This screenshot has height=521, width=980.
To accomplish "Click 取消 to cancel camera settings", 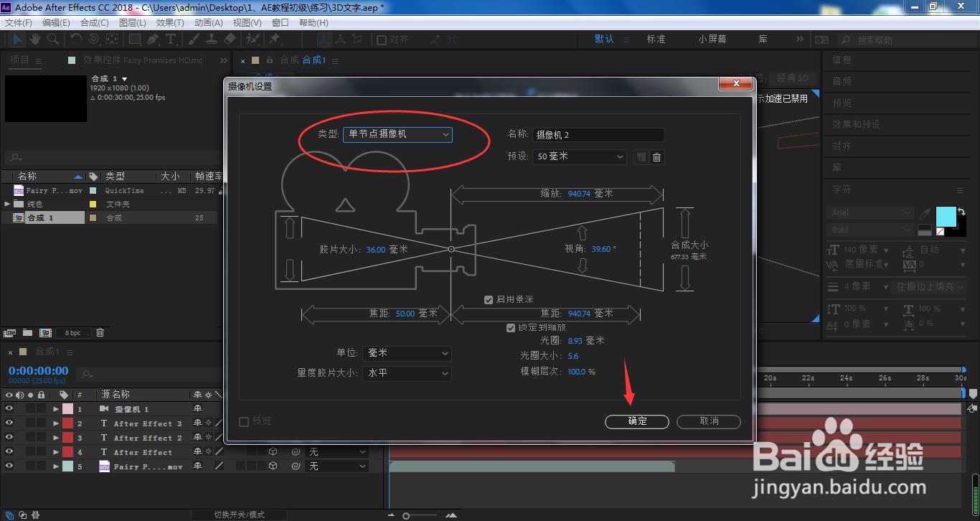I will tap(709, 421).
